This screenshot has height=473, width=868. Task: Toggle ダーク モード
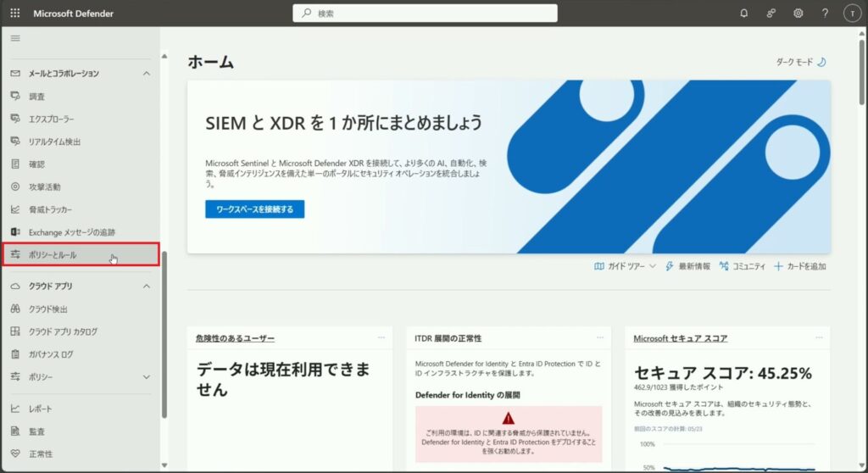(x=801, y=62)
